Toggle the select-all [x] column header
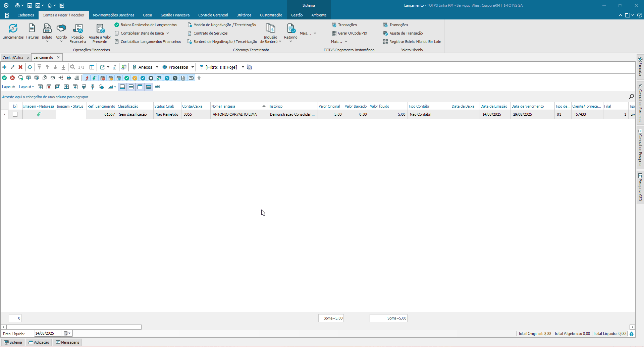This screenshot has height=347, width=644. 15,106
